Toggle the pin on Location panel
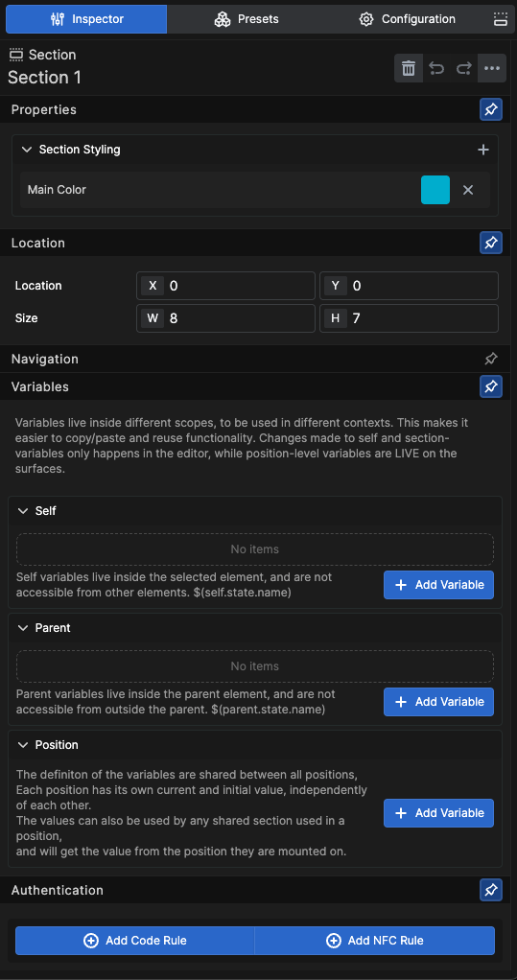 (491, 243)
